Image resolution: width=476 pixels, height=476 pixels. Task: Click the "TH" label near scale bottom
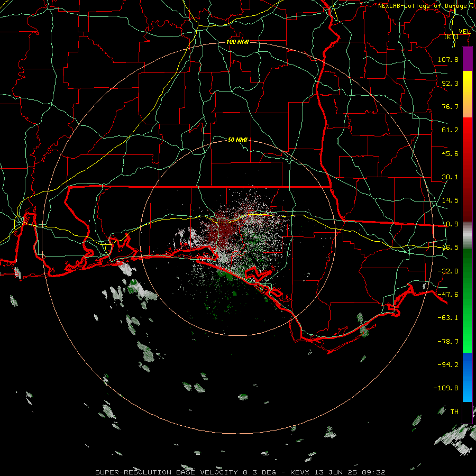[454, 412]
